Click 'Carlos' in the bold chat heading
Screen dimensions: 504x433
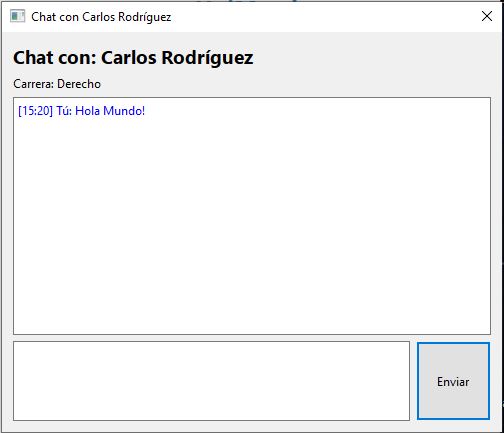point(129,58)
